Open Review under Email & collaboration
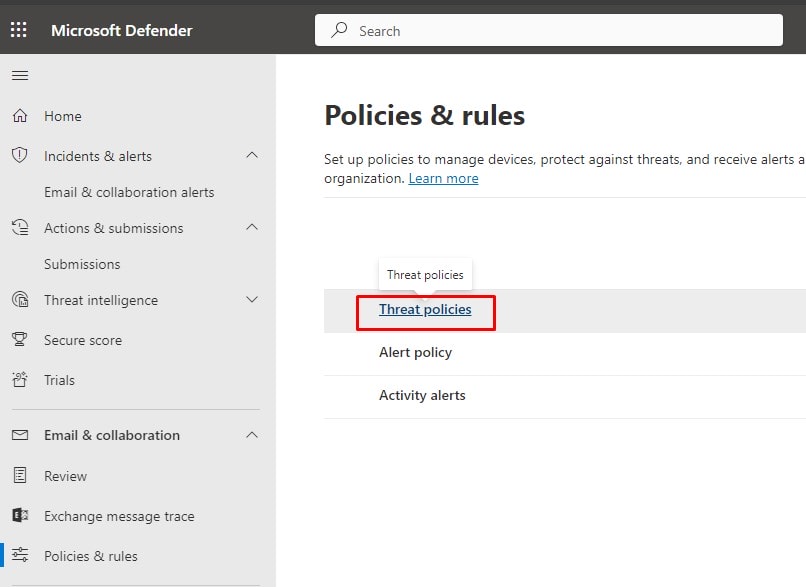 tap(65, 476)
